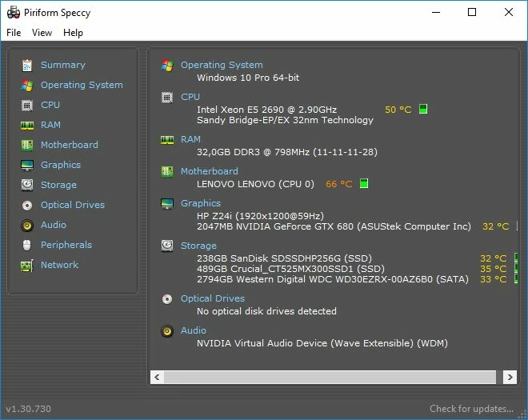Click Check for updates link
The image size is (528, 420).
click(471, 409)
